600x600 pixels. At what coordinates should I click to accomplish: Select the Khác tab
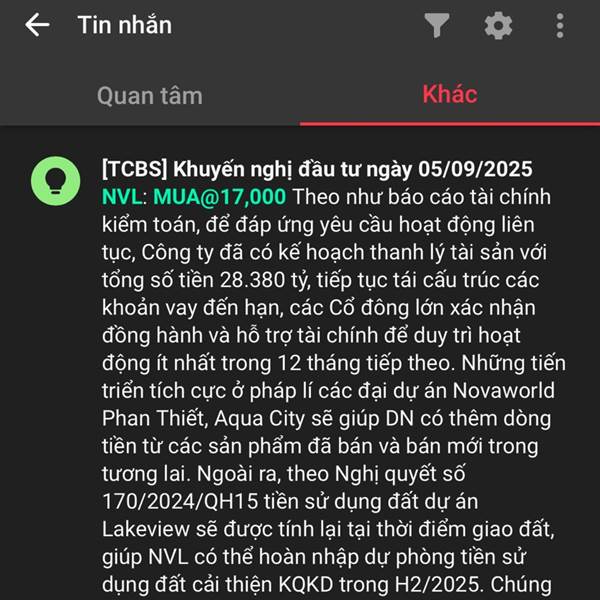coord(450,94)
